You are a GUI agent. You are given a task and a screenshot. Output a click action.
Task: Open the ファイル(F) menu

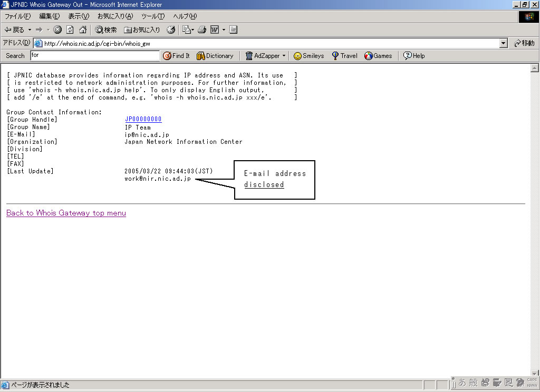point(17,16)
